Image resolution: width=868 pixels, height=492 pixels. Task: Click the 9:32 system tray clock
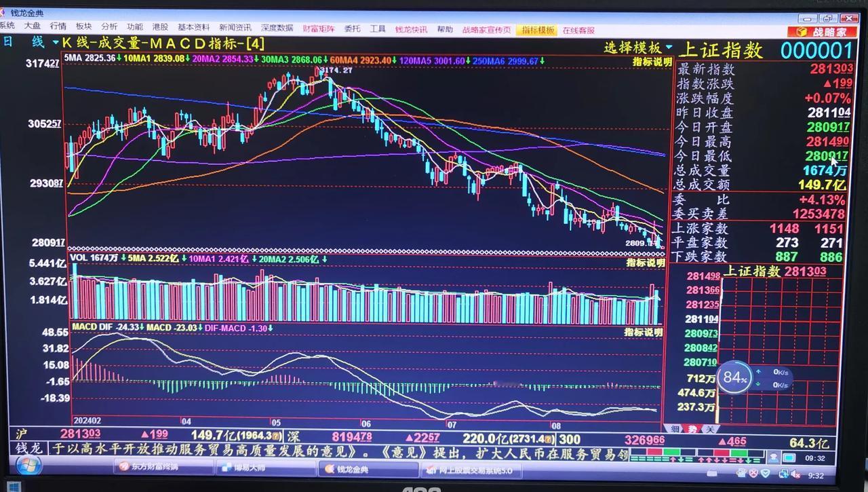point(814,476)
